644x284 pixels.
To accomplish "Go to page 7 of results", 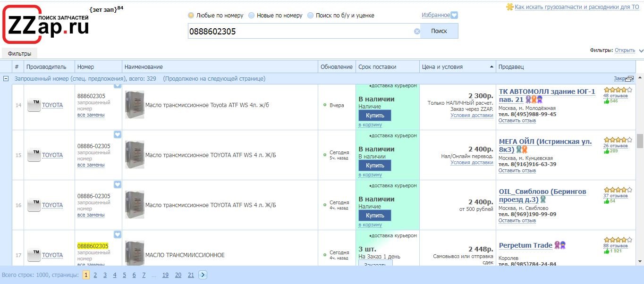I will [x=144, y=275].
